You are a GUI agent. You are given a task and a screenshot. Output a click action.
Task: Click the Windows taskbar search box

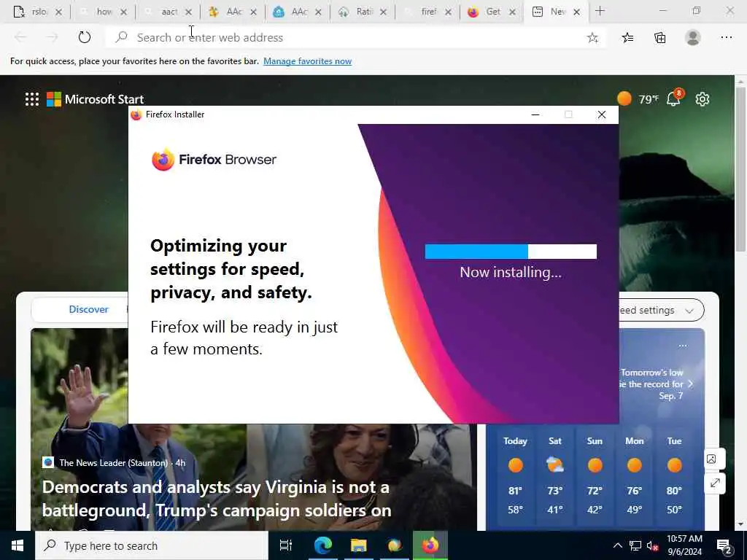point(152,545)
